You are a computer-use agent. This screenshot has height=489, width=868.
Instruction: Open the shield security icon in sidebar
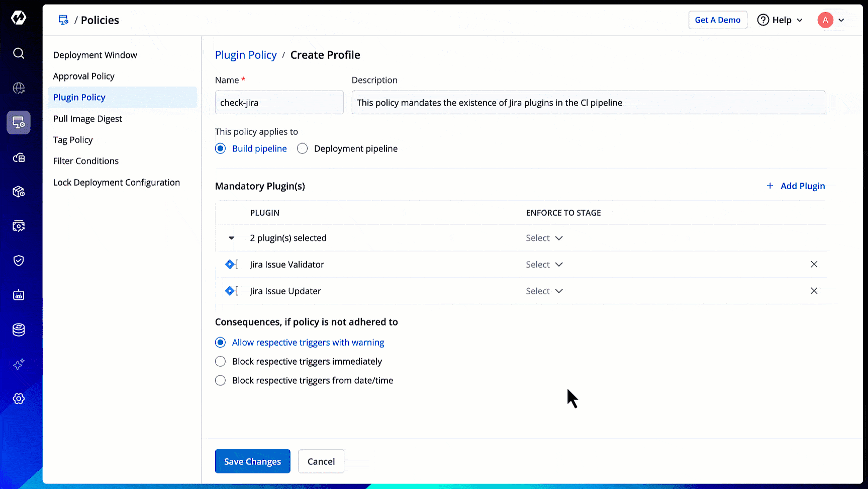pos(19,261)
